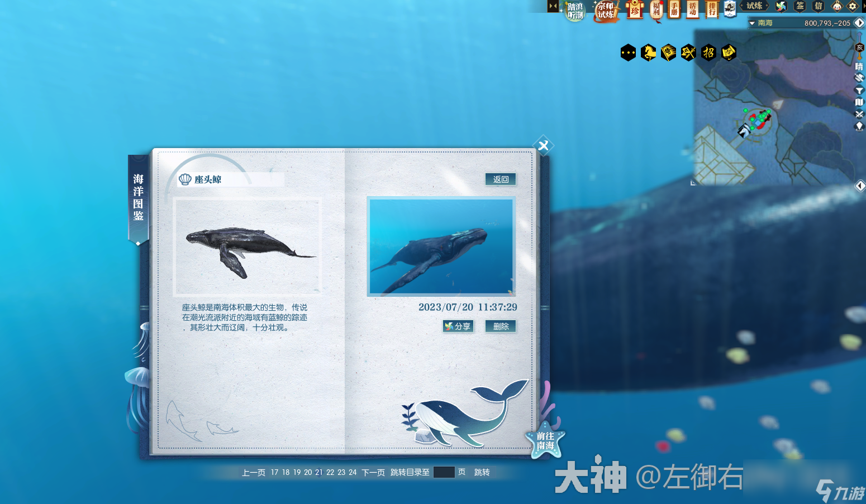
Task: Open the folded world map icon
Action: (x=859, y=102)
